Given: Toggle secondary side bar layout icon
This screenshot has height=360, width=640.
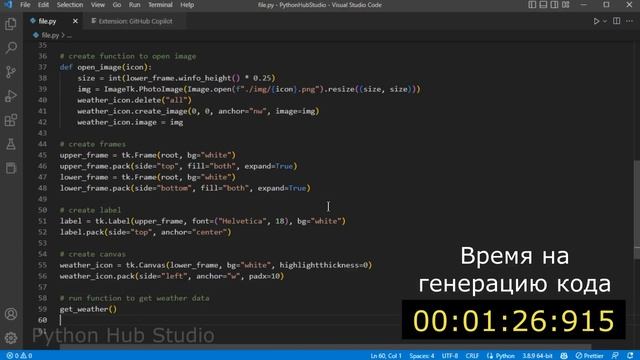Looking at the screenshot, I should pos(554,5).
